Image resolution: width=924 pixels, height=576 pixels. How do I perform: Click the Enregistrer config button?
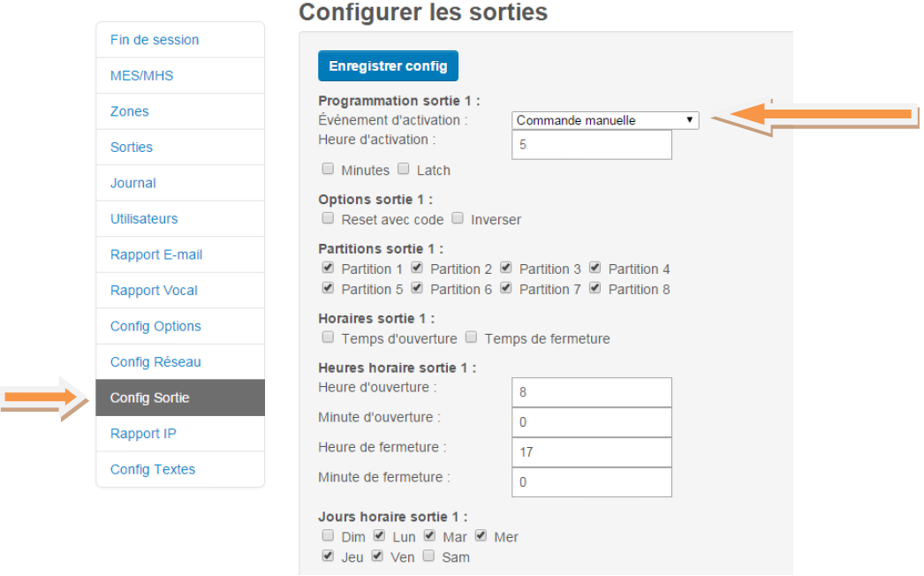[388, 66]
